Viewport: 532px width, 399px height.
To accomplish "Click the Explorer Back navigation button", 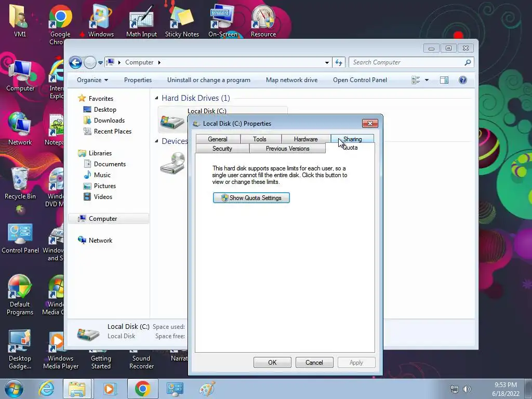I will point(75,62).
